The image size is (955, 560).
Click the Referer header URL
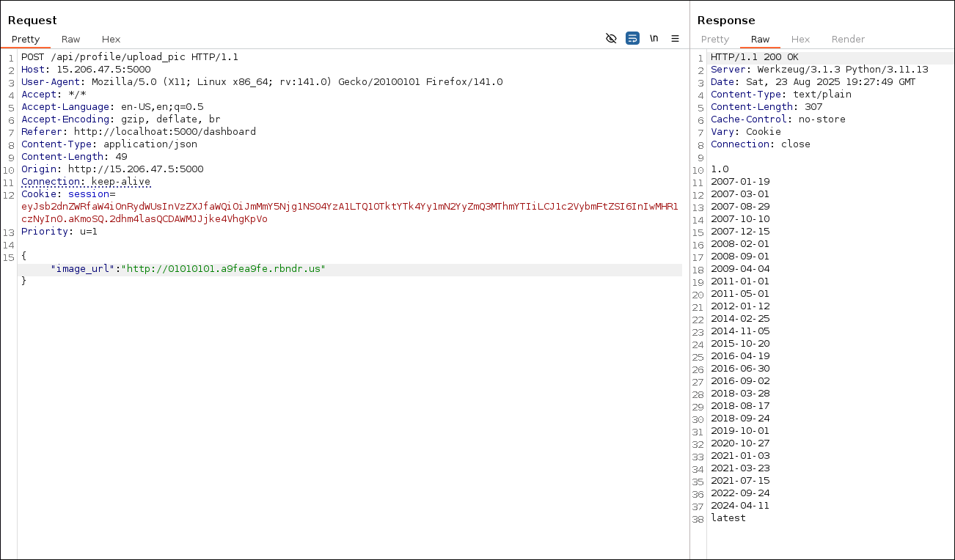[x=164, y=132]
